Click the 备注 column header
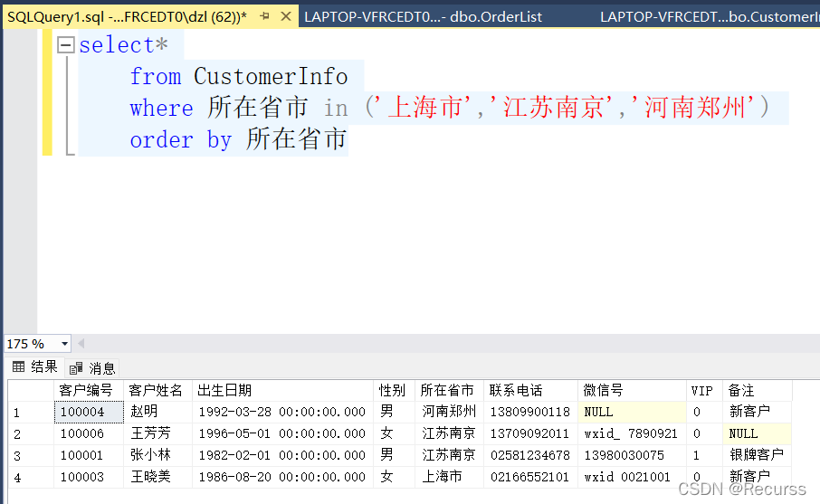This screenshot has width=820, height=504. pos(758,390)
